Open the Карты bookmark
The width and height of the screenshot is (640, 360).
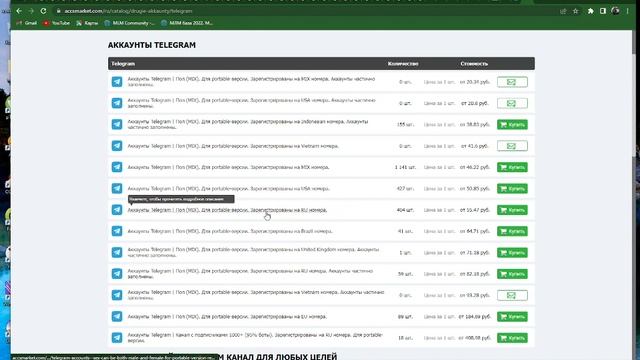(x=87, y=23)
